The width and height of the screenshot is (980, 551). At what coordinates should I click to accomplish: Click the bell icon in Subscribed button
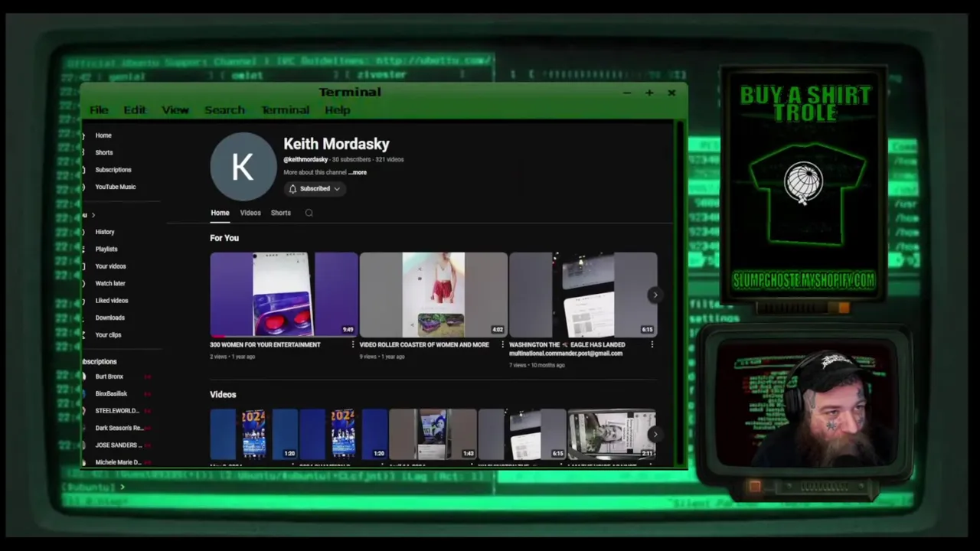pyautogui.click(x=292, y=189)
